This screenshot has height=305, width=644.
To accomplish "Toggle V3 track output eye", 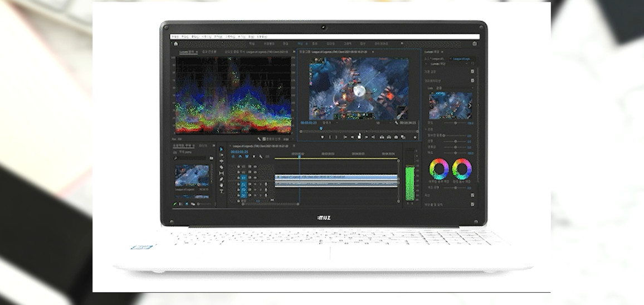I will click(x=255, y=167).
